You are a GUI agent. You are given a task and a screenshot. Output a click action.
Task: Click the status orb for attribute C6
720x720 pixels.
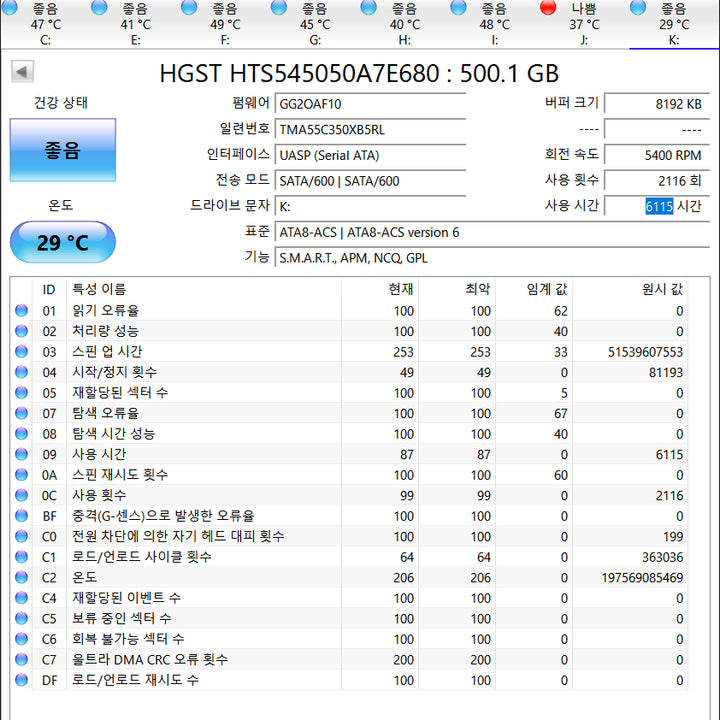[22, 639]
